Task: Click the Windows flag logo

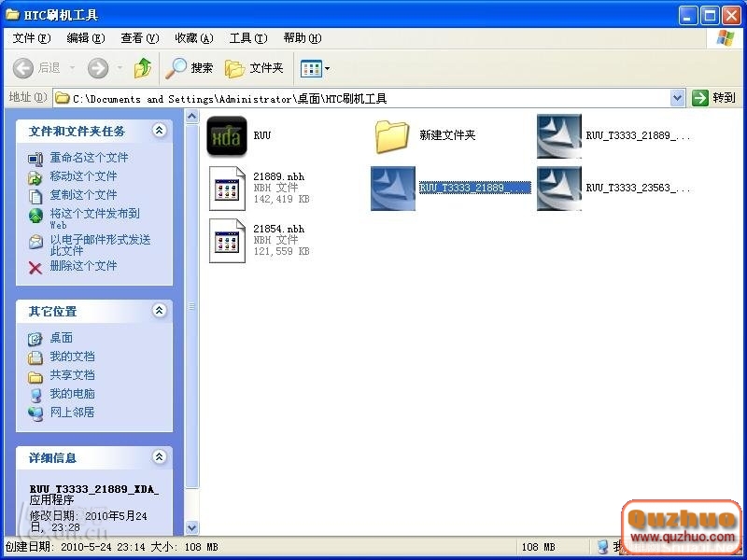Action: coord(726,38)
